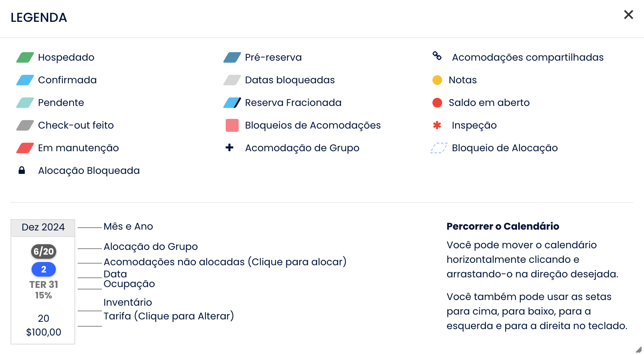This screenshot has height=355, width=644.
Task: Click the yellow Notas dot icon
Action: (x=437, y=80)
